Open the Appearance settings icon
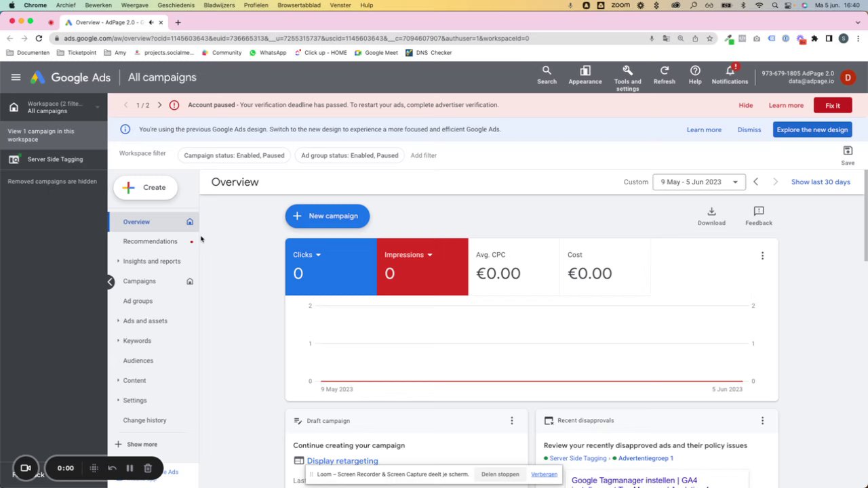 [x=585, y=75]
